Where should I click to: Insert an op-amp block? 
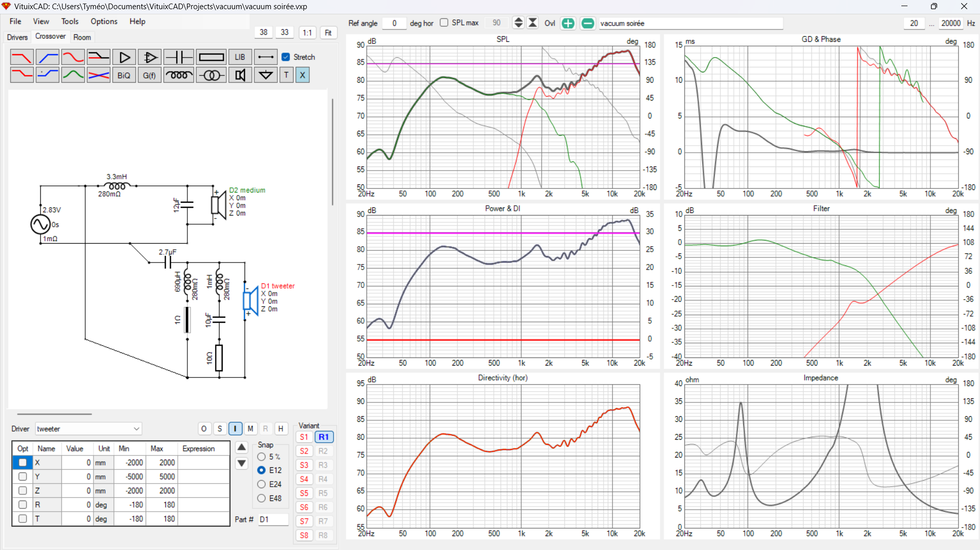click(150, 57)
